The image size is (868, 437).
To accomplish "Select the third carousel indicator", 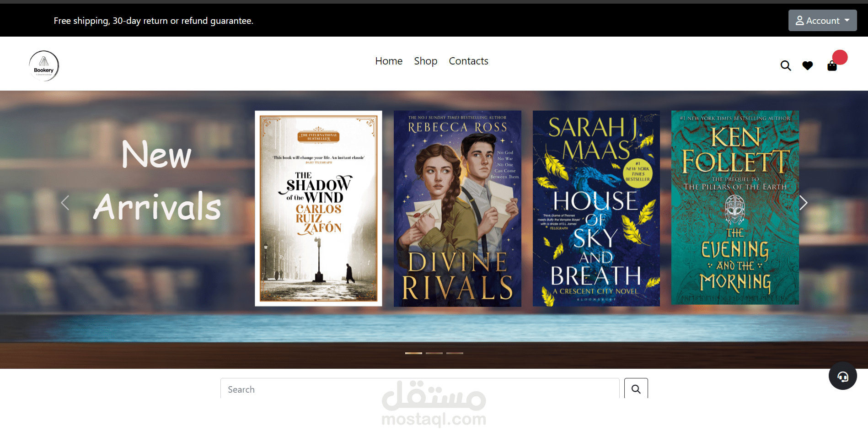I will click(x=455, y=353).
